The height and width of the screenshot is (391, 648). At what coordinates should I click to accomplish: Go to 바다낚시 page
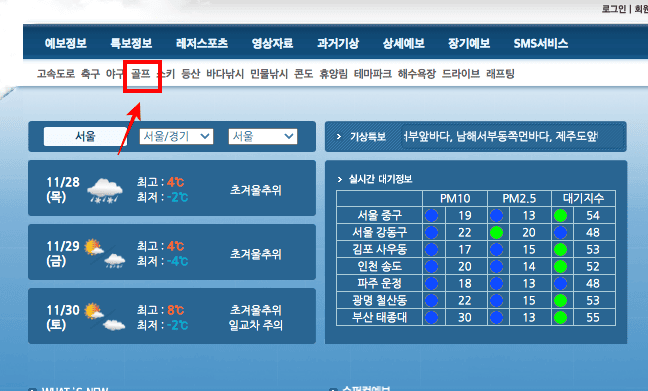click(x=225, y=74)
